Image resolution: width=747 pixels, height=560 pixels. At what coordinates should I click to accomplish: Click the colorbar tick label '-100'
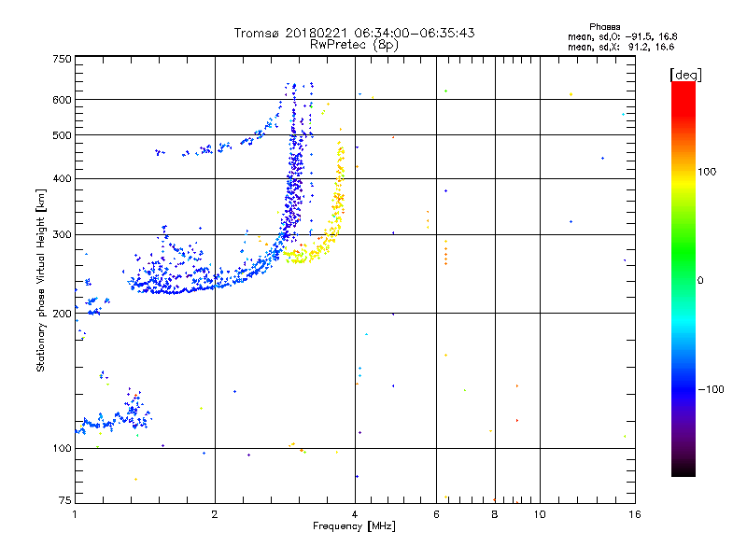tap(711, 389)
